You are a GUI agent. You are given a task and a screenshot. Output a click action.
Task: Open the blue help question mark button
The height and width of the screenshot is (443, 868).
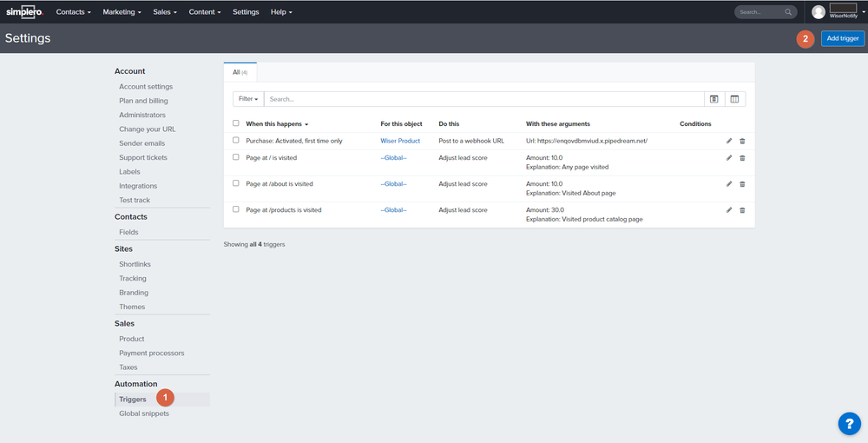click(x=849, y=423)
